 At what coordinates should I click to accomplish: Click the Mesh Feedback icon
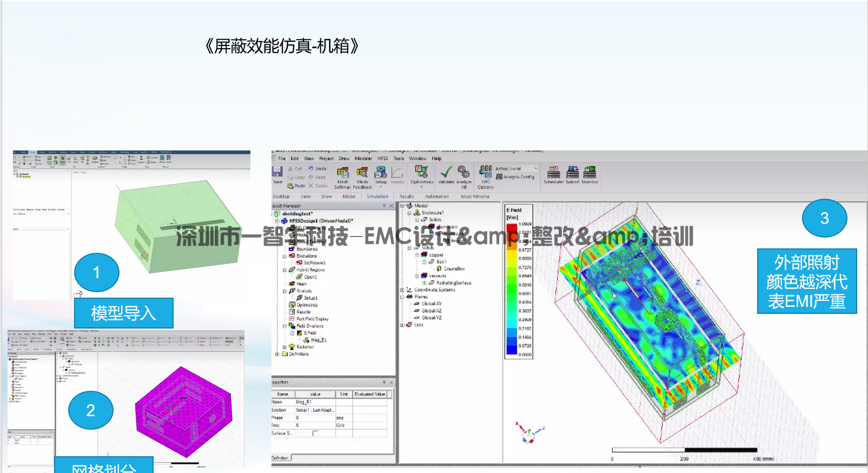pos(362,176)
